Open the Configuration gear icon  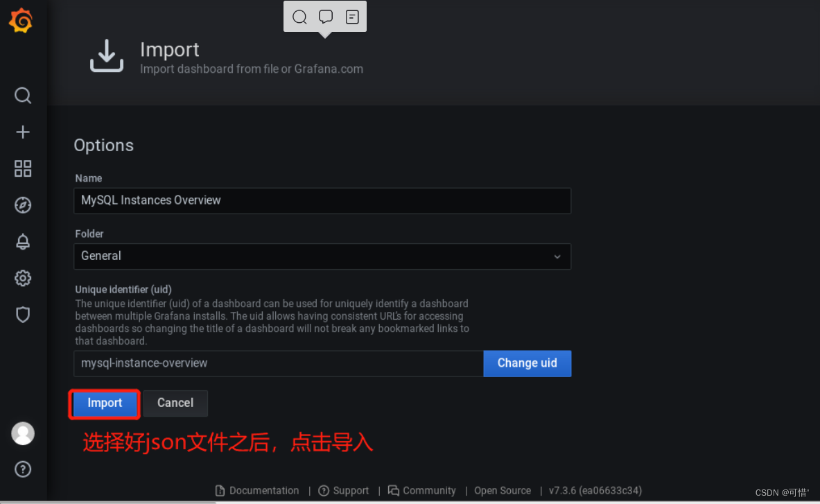click(x=22, y=278)
